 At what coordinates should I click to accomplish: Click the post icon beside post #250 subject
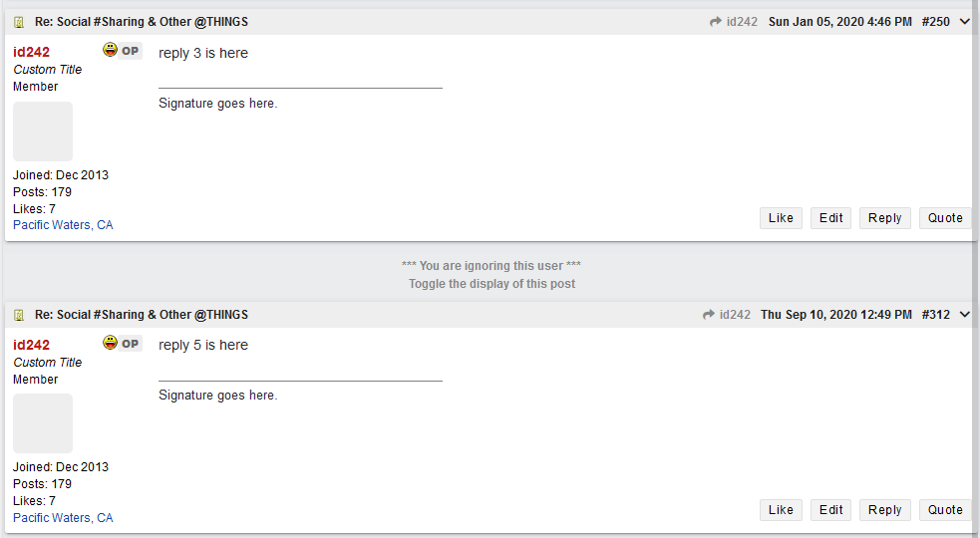pos(19,23)
